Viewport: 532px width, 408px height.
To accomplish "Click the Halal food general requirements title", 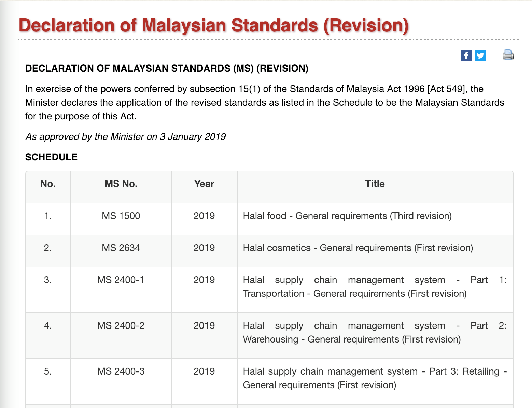I will [x=347, y=216].
